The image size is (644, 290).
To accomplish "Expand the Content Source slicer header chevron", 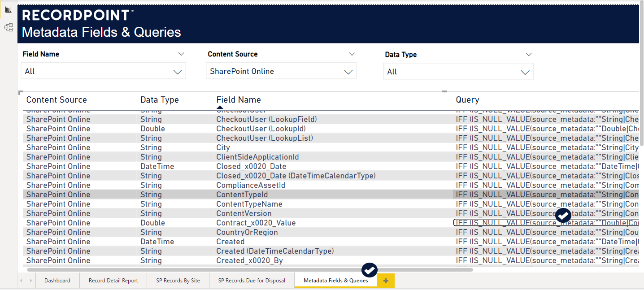I will point(352,54).
